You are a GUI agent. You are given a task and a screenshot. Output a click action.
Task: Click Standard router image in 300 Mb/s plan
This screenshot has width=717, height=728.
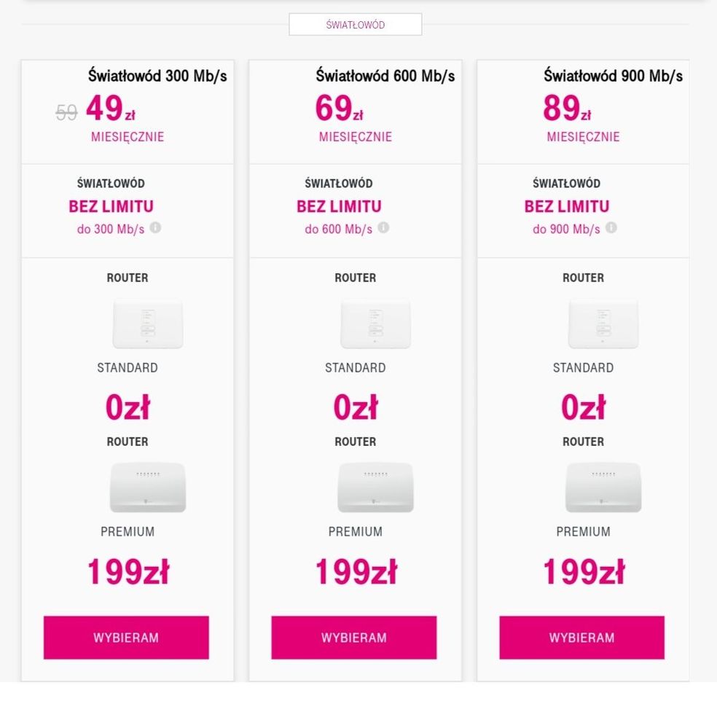point(147,323)
